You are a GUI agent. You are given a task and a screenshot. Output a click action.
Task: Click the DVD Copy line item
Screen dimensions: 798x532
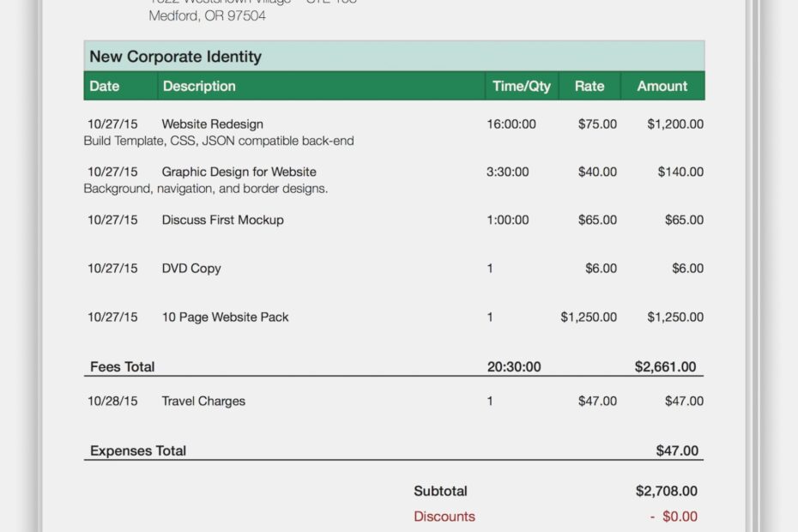click(x=192, y=268)
